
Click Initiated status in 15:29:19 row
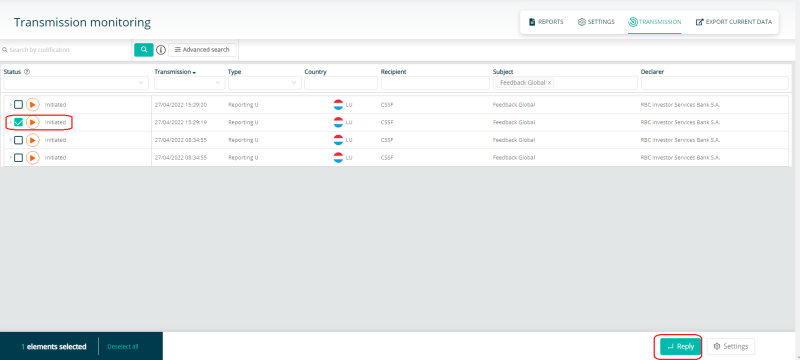[55, 122]
